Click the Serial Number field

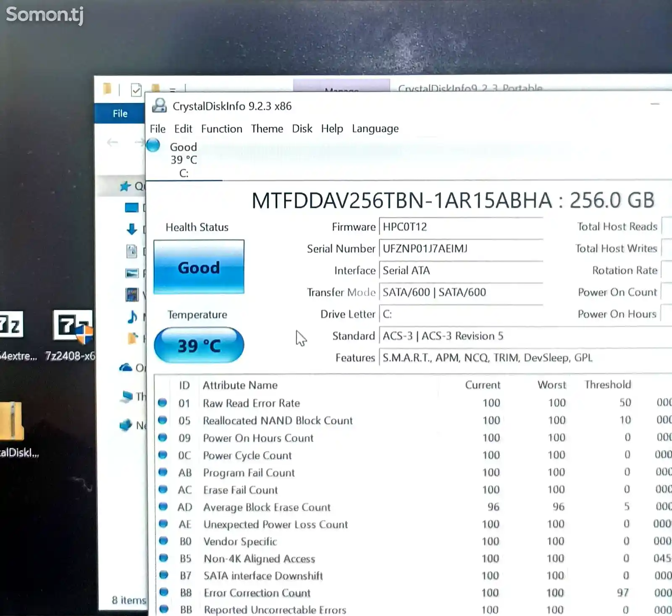coord(461,249)
